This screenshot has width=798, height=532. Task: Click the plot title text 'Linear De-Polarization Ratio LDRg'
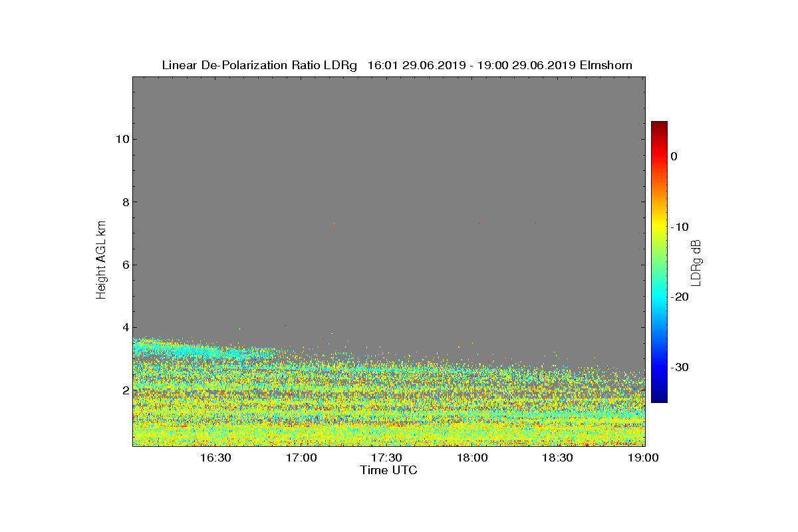pos(260,65)
